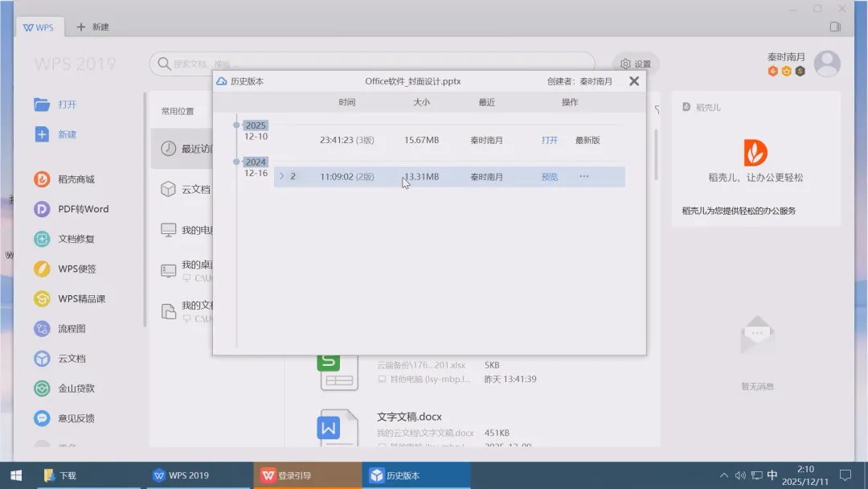The image size is (868, 489).
Task: Select 最近访问 clock icon
Action: pyautogui.click(x=168, y=149)
